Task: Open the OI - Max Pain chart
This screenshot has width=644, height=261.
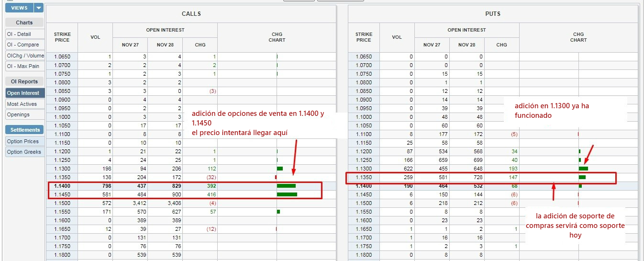Action: [x=23, y=66]
